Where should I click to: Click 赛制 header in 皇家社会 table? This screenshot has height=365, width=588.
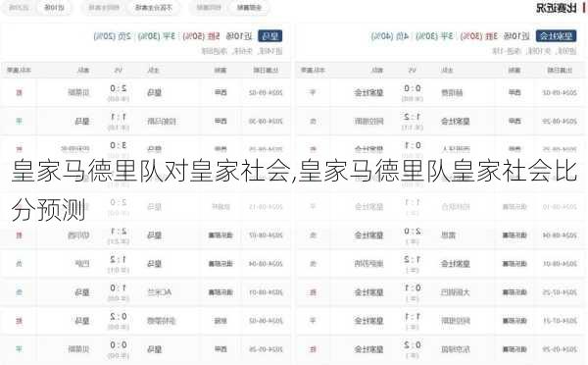[x=514, y=71]
